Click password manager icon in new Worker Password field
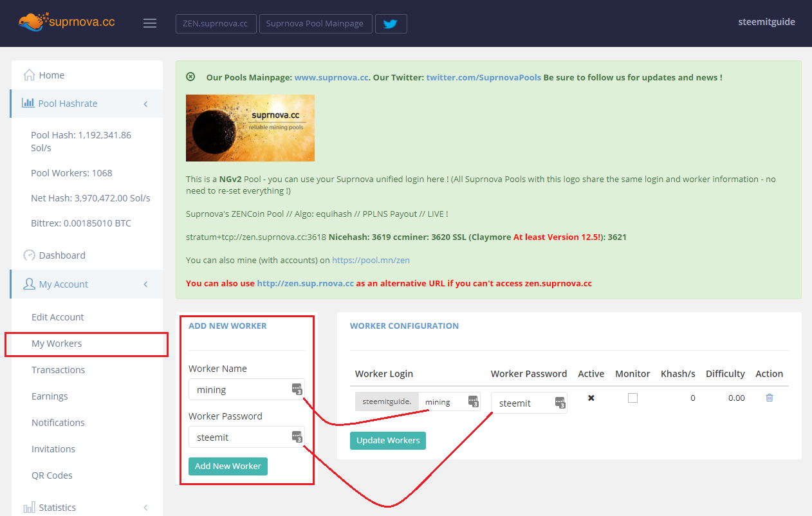This screenshot has width=812, height=516. coord(297,437)
